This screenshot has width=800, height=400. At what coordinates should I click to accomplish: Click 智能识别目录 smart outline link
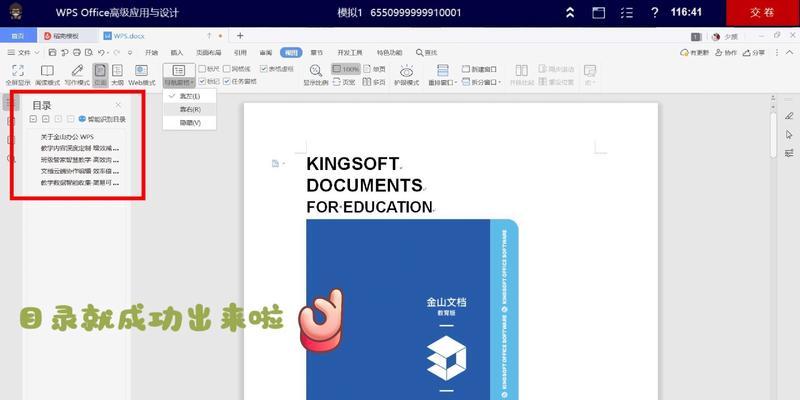(102, 119)
